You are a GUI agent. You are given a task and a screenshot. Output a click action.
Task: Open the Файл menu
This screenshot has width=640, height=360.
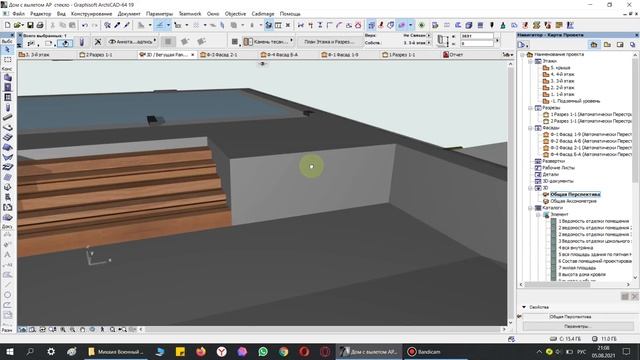tap(18, 14)
